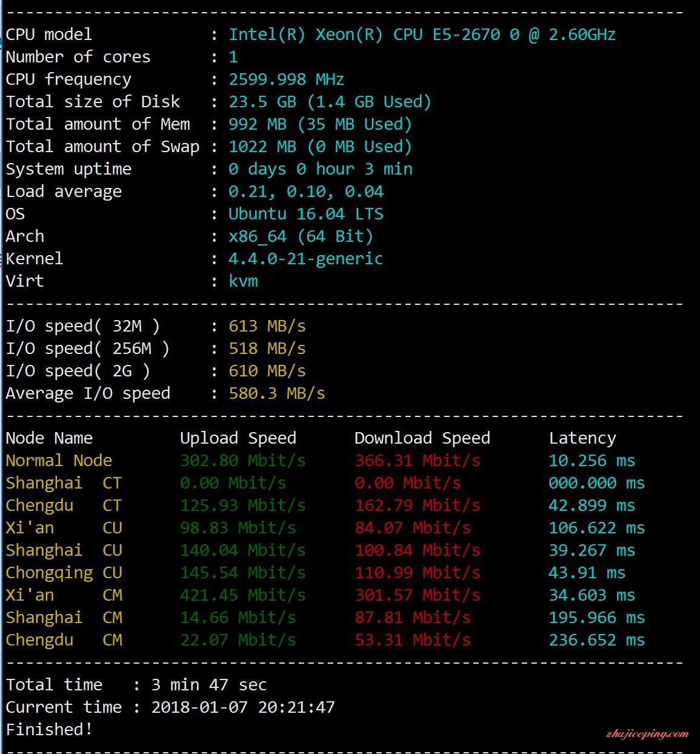Image resolution: width=700 pixels, height=754 pixels.
Task: Click the zhujiceping.com watermark link
Action: point(647,734)
